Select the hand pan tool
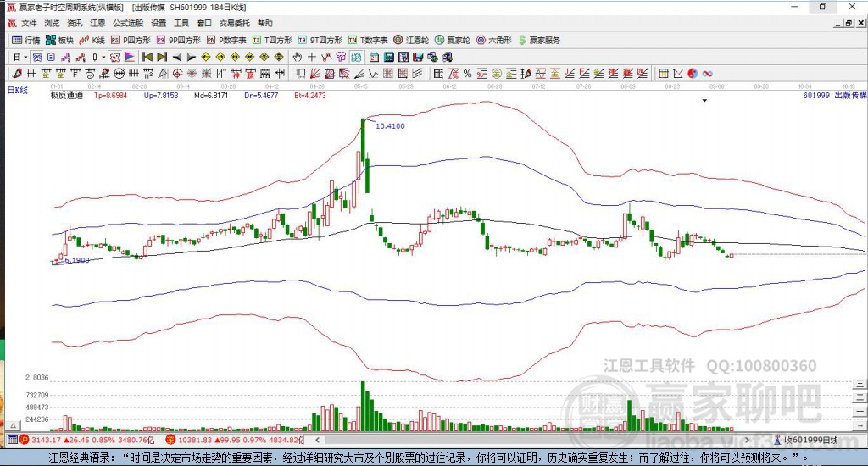 tap(297, 57)
